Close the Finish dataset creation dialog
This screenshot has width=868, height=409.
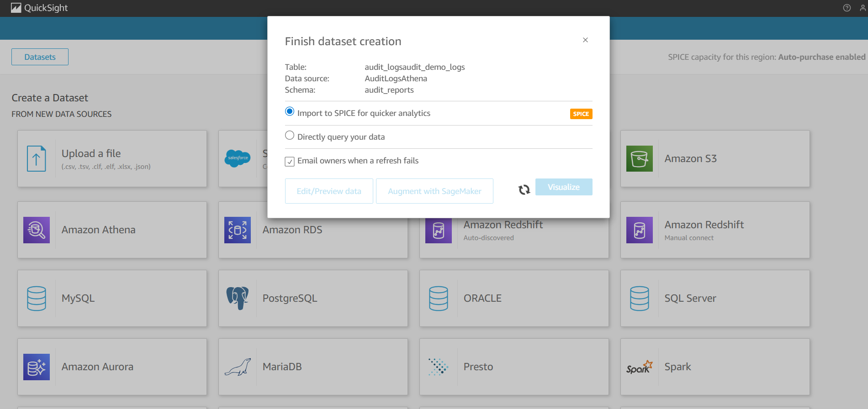tap(585, 40)
